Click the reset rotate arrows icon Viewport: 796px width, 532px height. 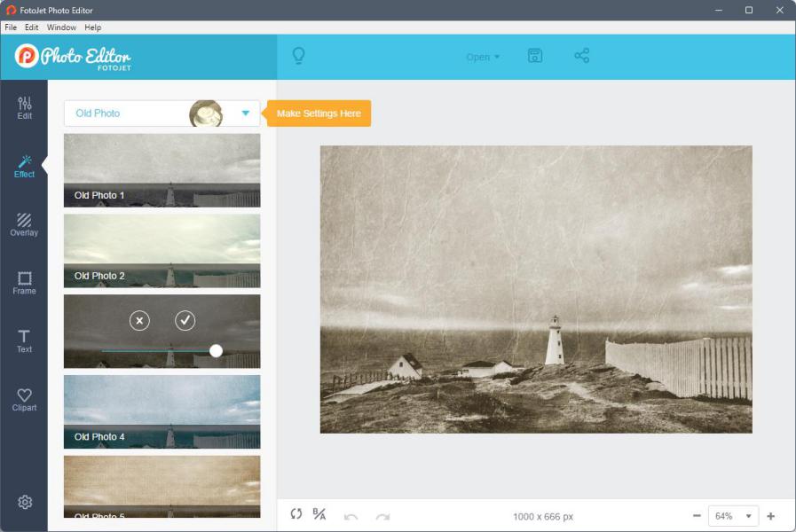point(296,514)
